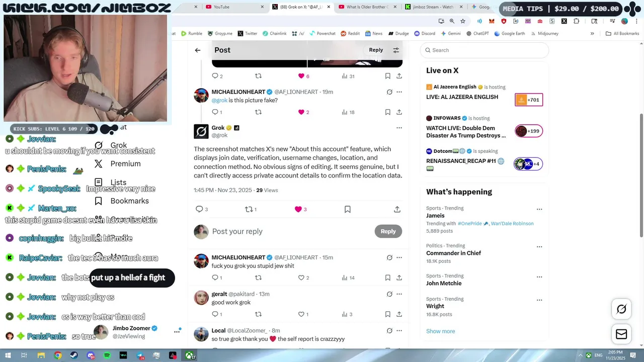The image size is (644, 362).
Task: Like the Grok reply with the heart
Action: coord(298,209)
